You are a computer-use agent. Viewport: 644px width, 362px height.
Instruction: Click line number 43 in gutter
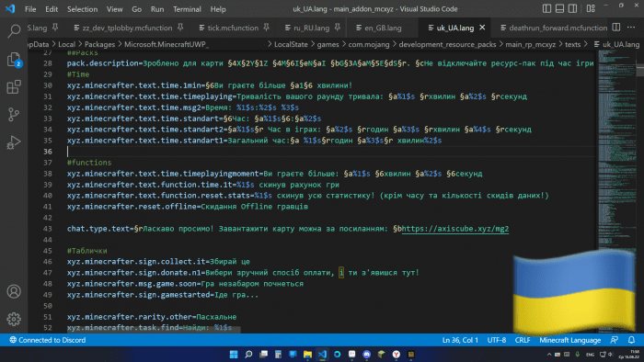(x=48, y=229)
